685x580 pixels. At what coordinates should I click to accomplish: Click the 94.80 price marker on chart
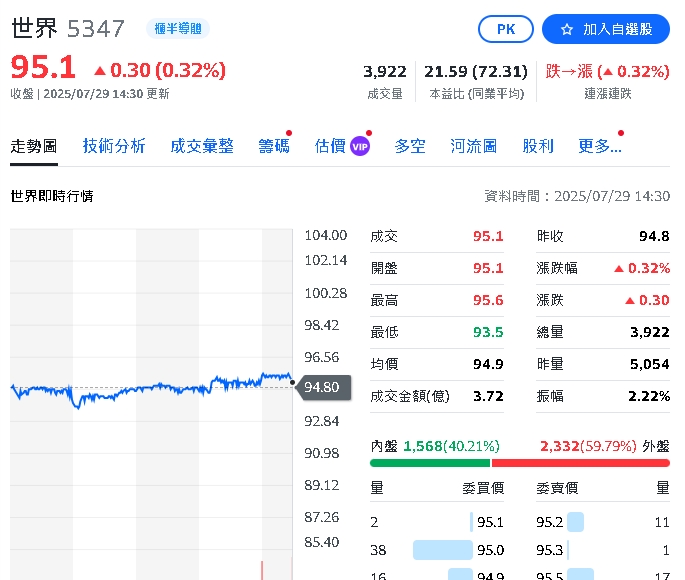pyautogui.click(x=324, y=387)
